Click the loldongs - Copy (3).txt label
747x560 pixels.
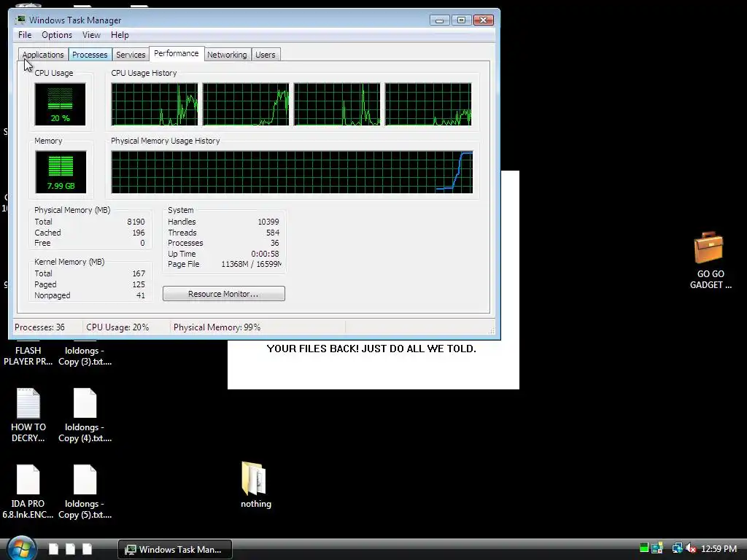85,356
